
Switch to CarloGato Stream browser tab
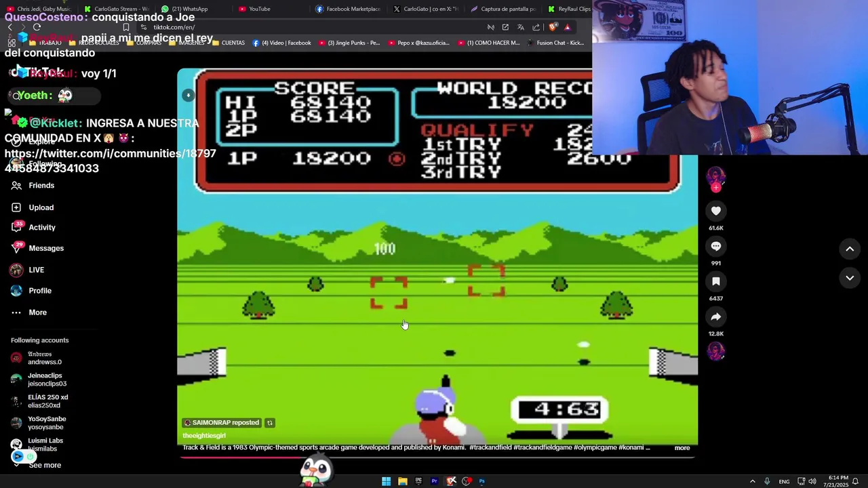tap(116, 9)
